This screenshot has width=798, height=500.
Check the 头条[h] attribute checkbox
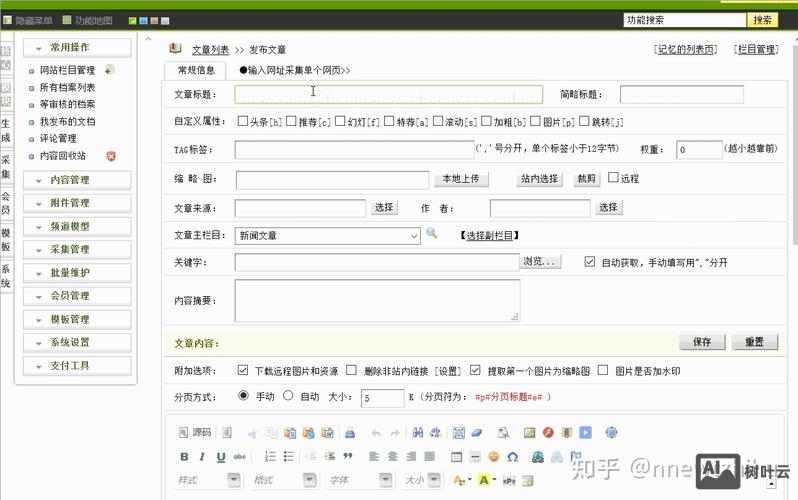[243, 121]
